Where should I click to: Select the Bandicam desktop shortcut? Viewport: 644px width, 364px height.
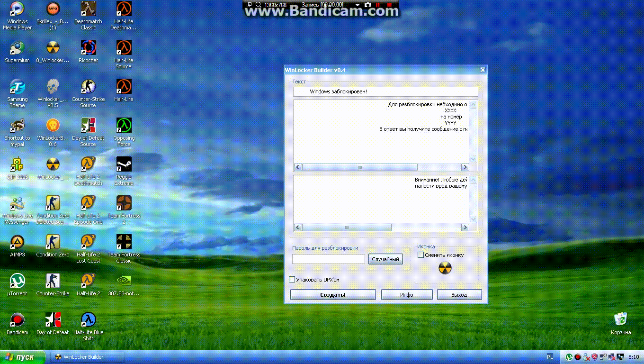click(18, 324)
